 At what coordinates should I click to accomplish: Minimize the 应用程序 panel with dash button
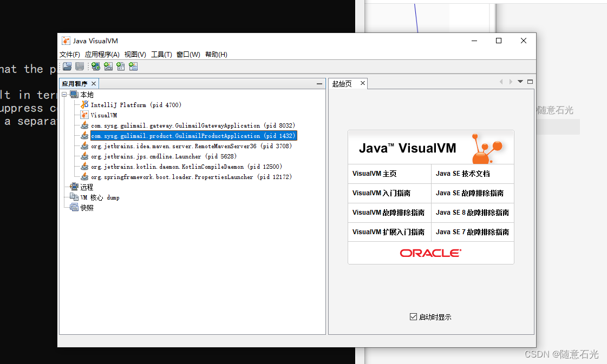pos(319,83)
